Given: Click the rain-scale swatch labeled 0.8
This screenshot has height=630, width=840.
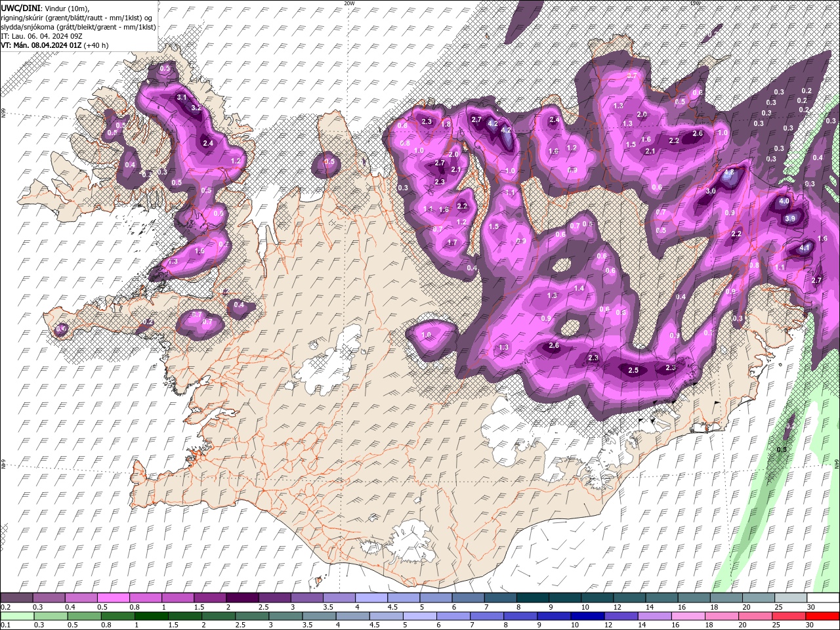Looking at the screenshot, I should [117, 616].
